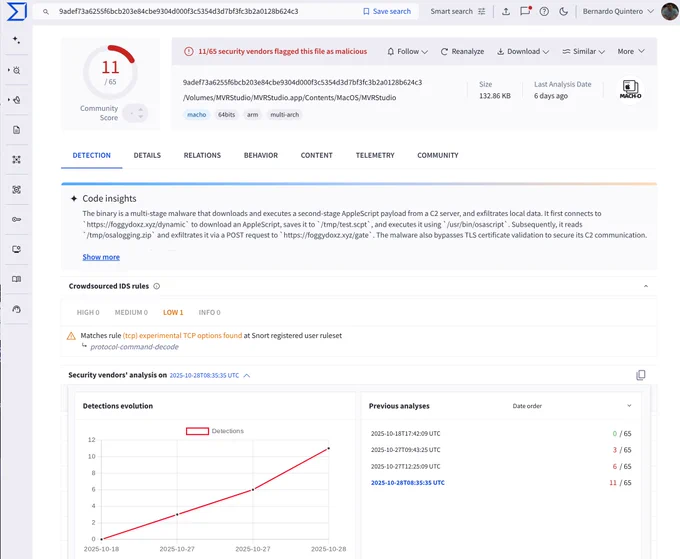The image size is (680, 559).
Task: Click the sparkle AI icon in sidebar
Action: pyautogui.click(x=16, y=40)
